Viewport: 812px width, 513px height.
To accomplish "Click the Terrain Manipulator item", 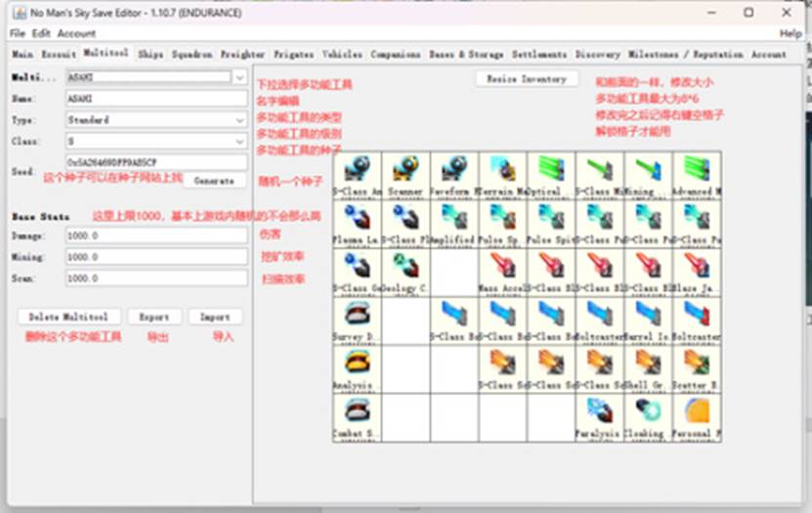I will 503,175.
